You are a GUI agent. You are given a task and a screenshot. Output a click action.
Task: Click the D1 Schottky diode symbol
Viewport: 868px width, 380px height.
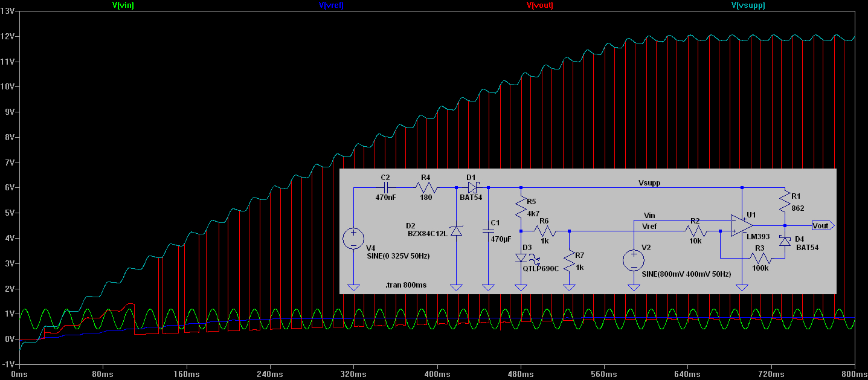coord(472,188)
